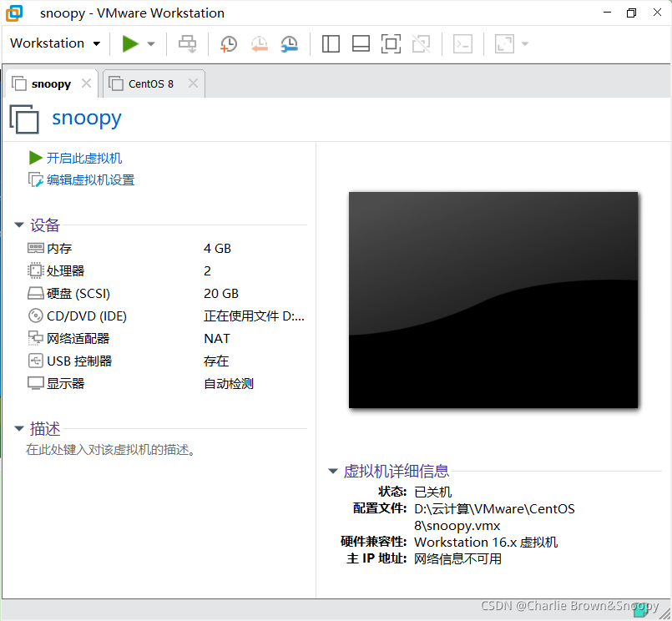Click the Workstation 16.x 虚拟机 compatibility text
The height and width of the screenshot is (621, 672).
tap(486, 543)
